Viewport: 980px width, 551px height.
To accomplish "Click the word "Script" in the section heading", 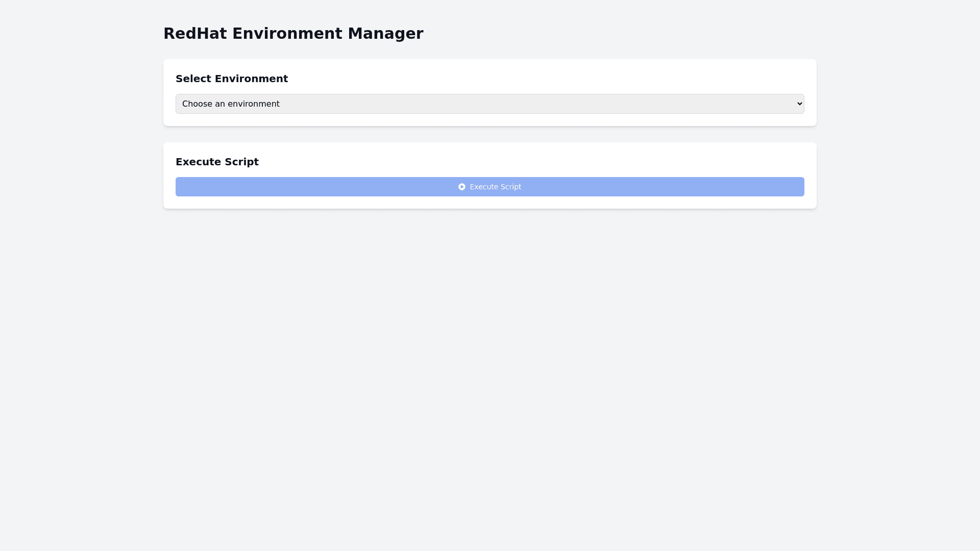I will [241, 162].
